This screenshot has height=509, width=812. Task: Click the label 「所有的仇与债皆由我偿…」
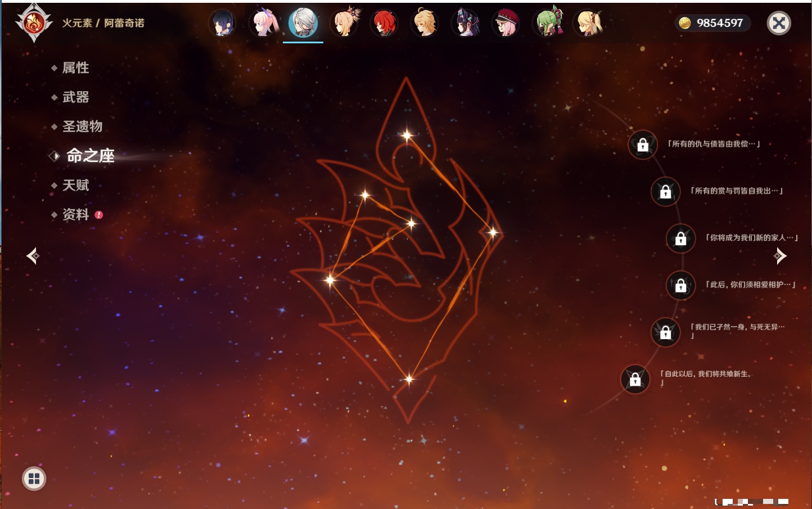coord(714,144)
